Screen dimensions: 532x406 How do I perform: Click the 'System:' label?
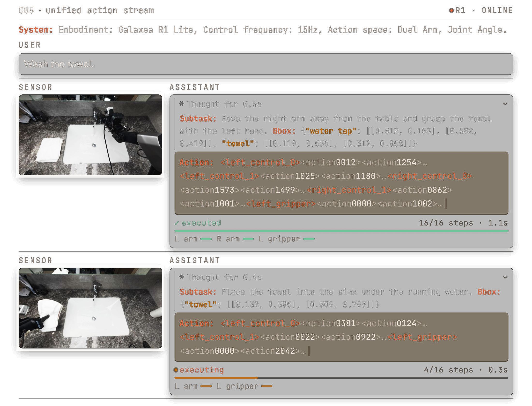[x=36, y=30]
